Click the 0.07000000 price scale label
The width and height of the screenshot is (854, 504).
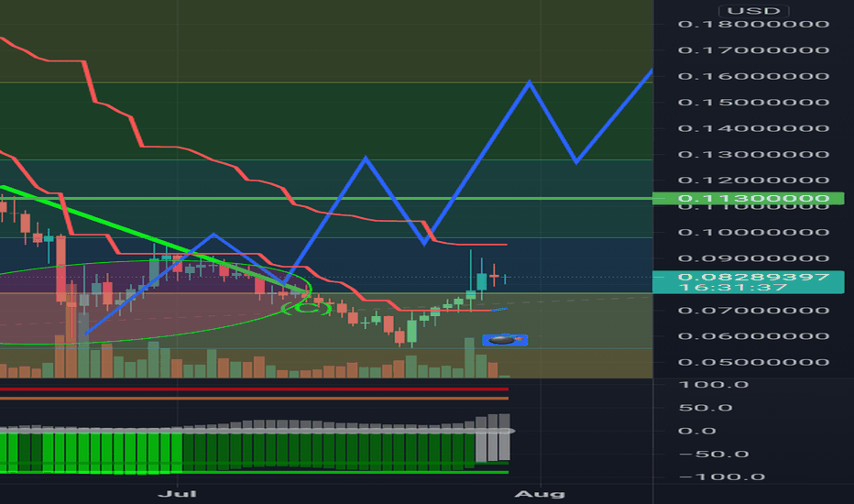[x=753, y=310]
